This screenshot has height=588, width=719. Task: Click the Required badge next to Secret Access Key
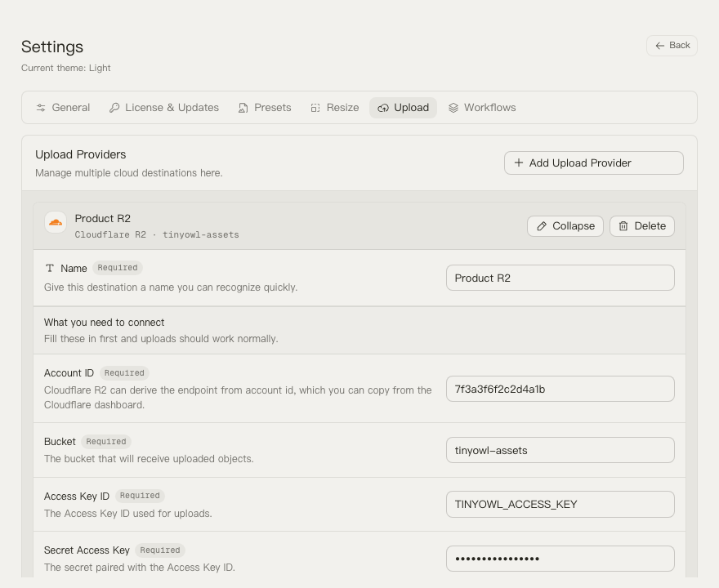tap(160, 550)
